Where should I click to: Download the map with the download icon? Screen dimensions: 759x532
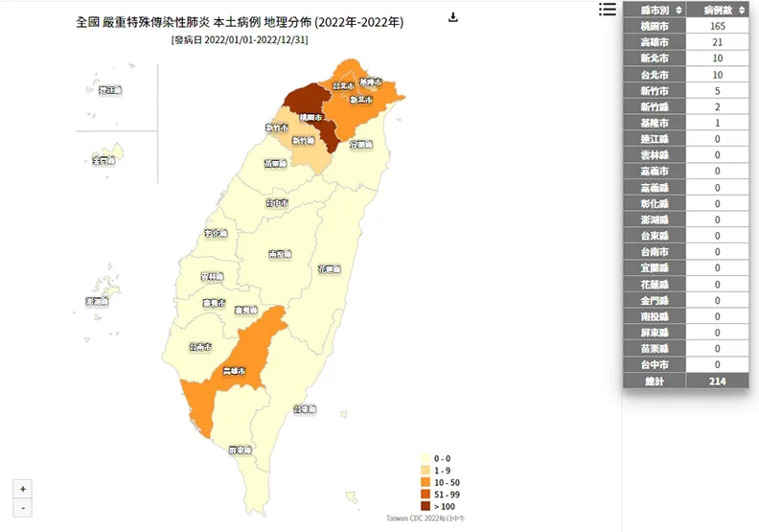tap(453, 17)
